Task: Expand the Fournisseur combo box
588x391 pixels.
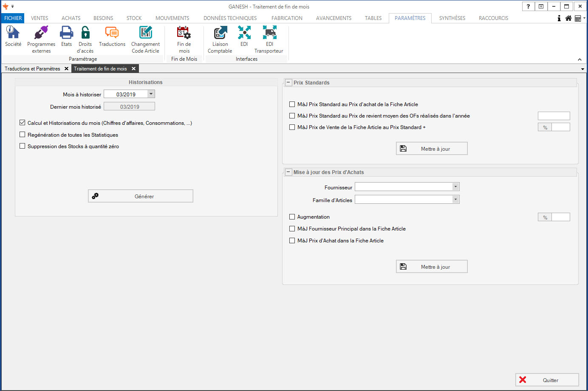Action: 455,187
